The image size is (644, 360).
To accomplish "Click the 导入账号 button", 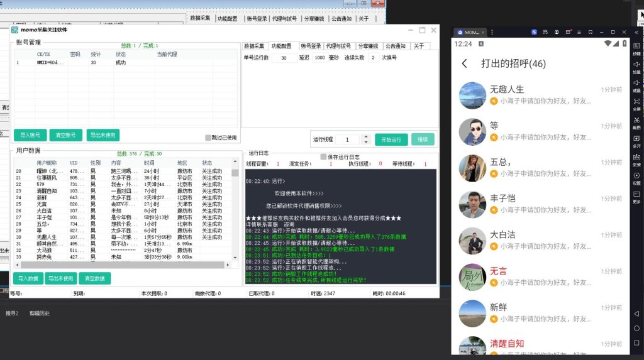I will (x=30, y=134).
